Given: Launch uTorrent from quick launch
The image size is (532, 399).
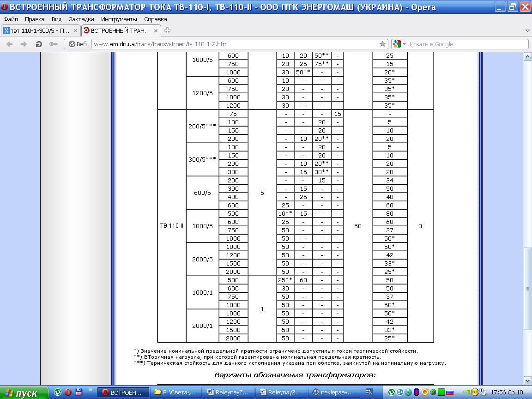Looking at the screenshot, I should 58,392.
